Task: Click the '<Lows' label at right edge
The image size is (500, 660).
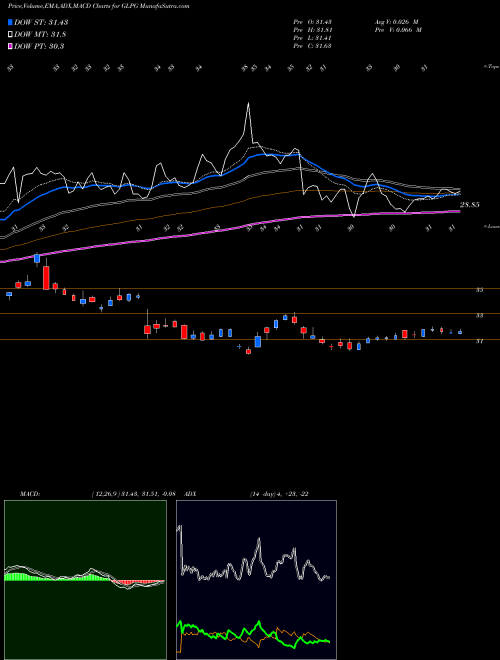Action: click(x=491, y=226)
